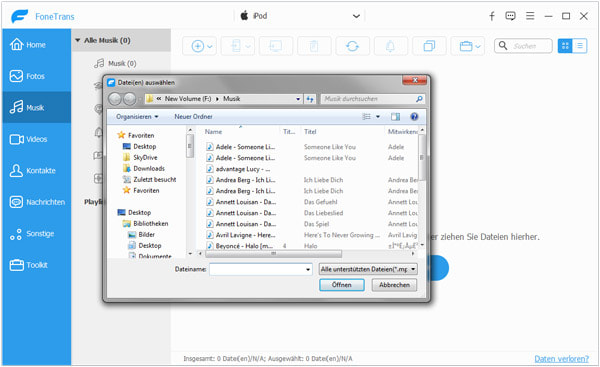Collapse the Alle Musik tree section
The width and height of the screenshot is (600, 367).
point(78,40)
